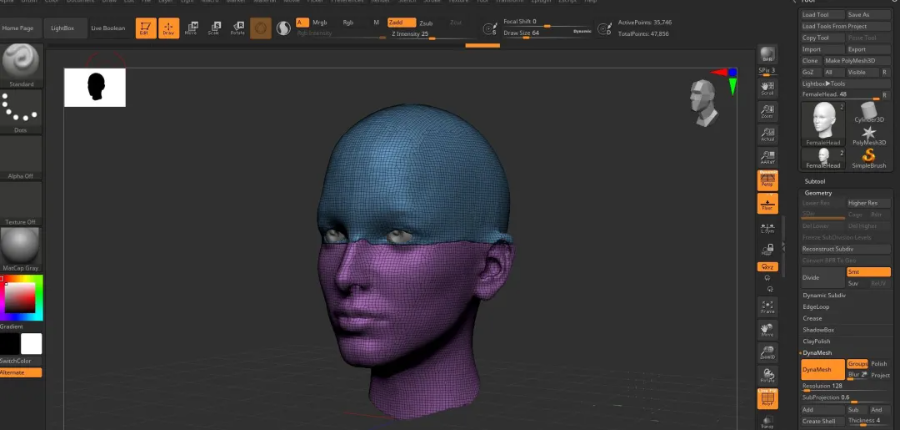Click the Draw Size slider
The height and width of the screenshot is (430, 900).
point(547,33)
